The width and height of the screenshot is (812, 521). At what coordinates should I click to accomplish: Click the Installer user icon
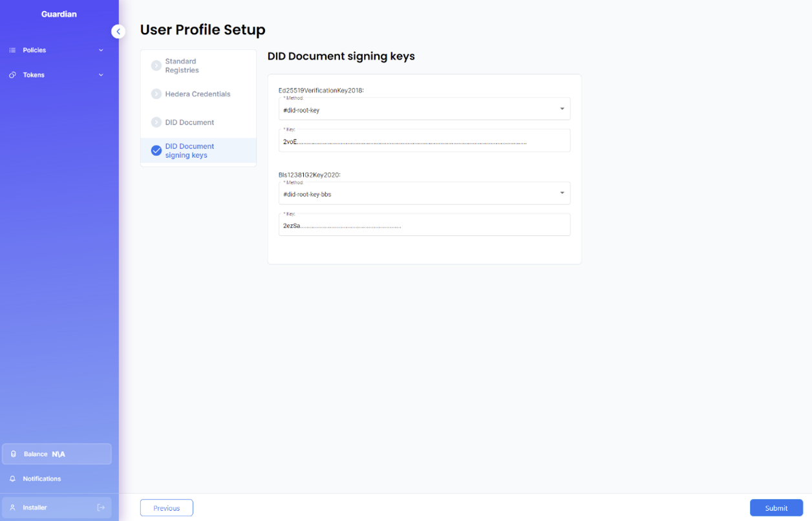(12, 507)
